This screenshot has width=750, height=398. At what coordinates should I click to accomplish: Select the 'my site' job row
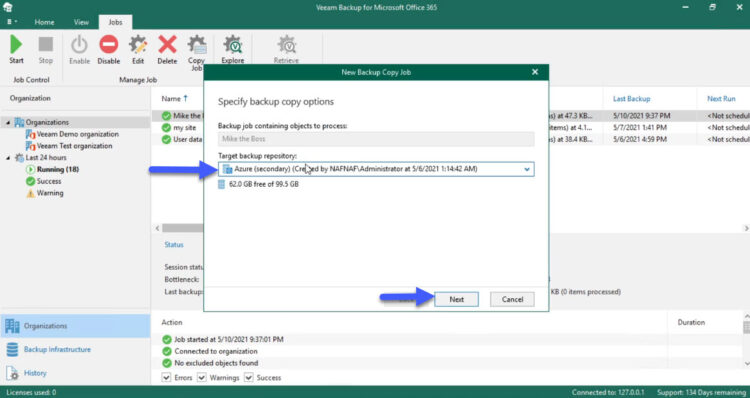pyautogui.click(x=185, y=128)
